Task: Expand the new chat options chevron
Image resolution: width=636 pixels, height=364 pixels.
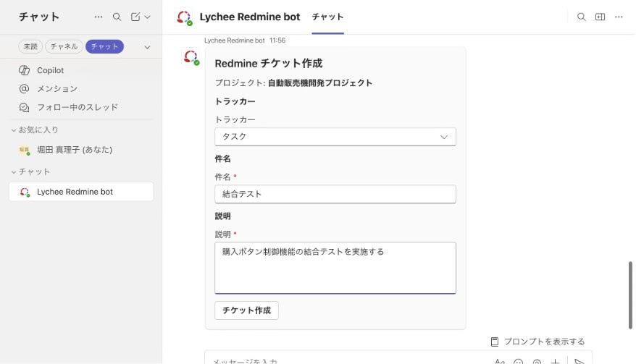Action: coord(147,17)
